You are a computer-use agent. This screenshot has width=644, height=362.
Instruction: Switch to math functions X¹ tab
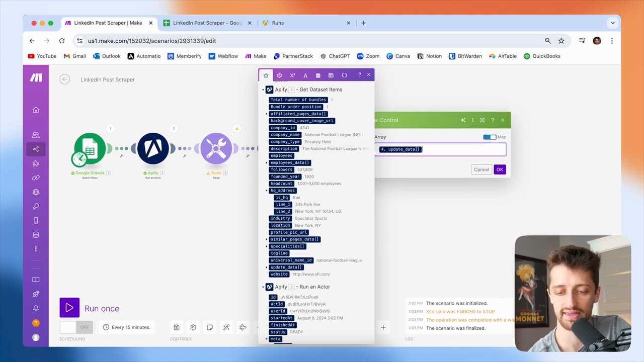tap(292, 75)
